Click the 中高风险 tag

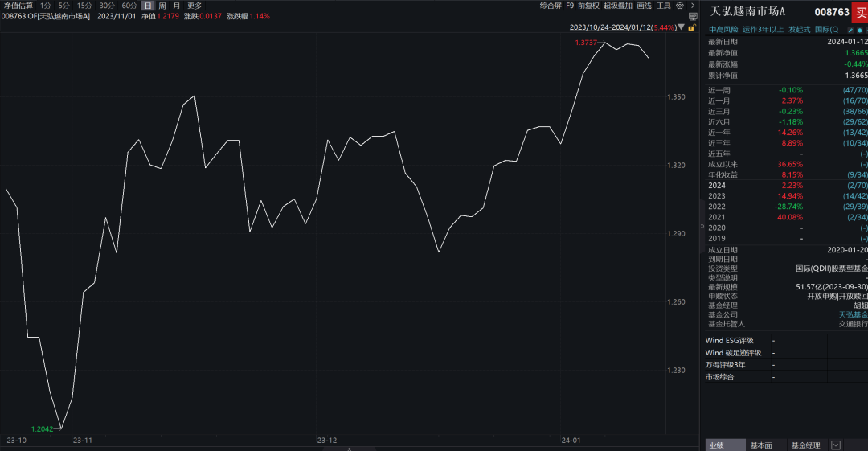click(723, 30)
